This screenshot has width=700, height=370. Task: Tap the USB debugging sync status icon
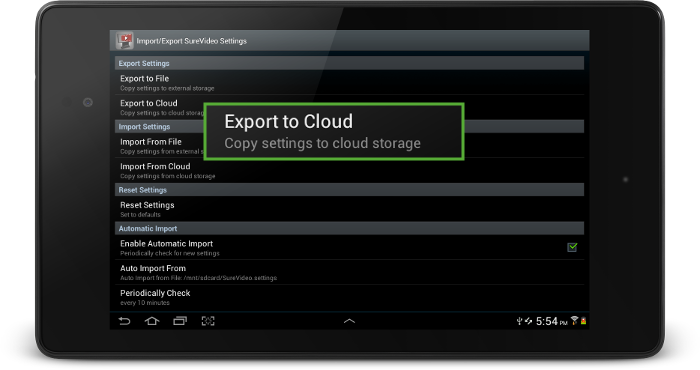tap(528, 321)
